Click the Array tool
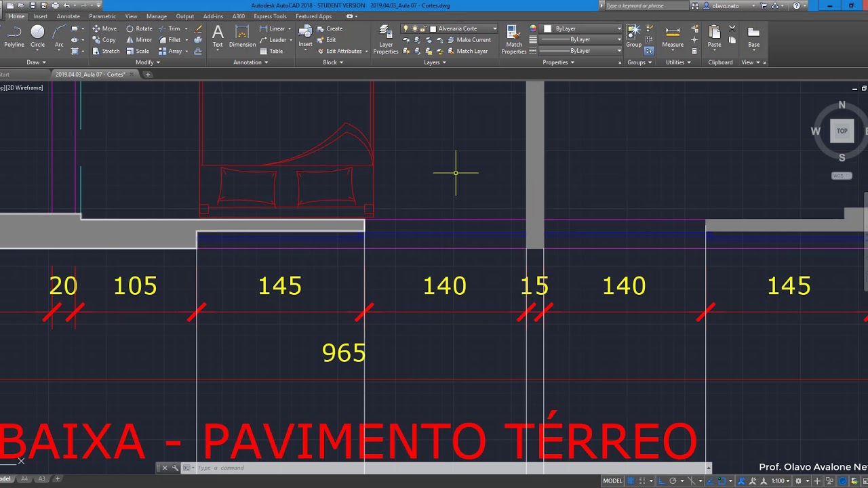Viewport: 868px width, 488px height. [171, 51]
